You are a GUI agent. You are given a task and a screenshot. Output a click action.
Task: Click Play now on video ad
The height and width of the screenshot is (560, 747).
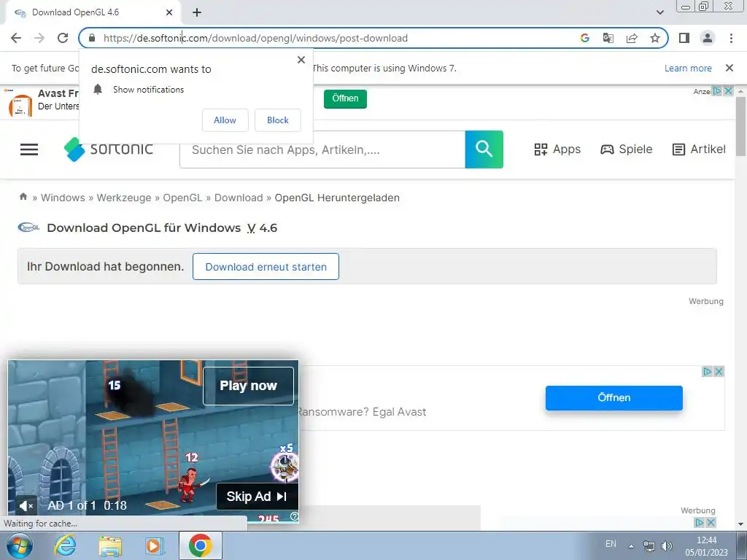pos(248,386)
